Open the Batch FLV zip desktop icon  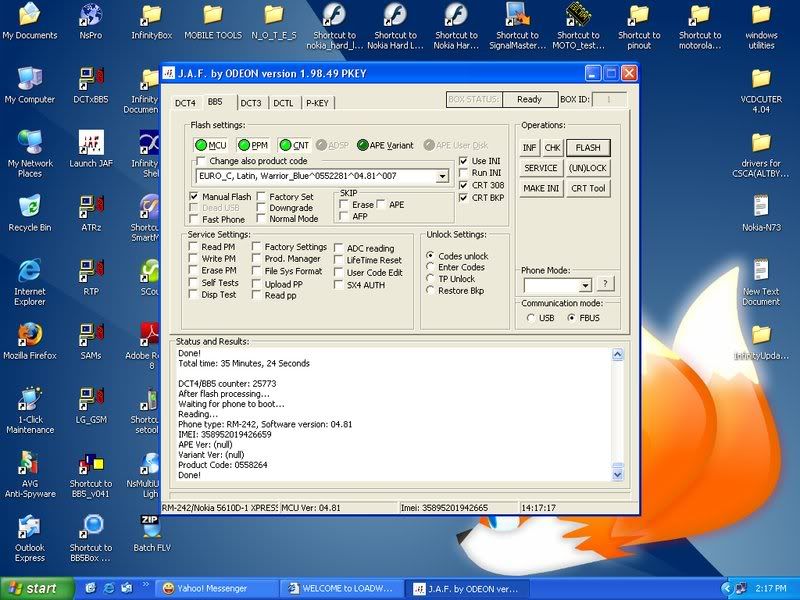pyautogui.click(x=152, y=533)
